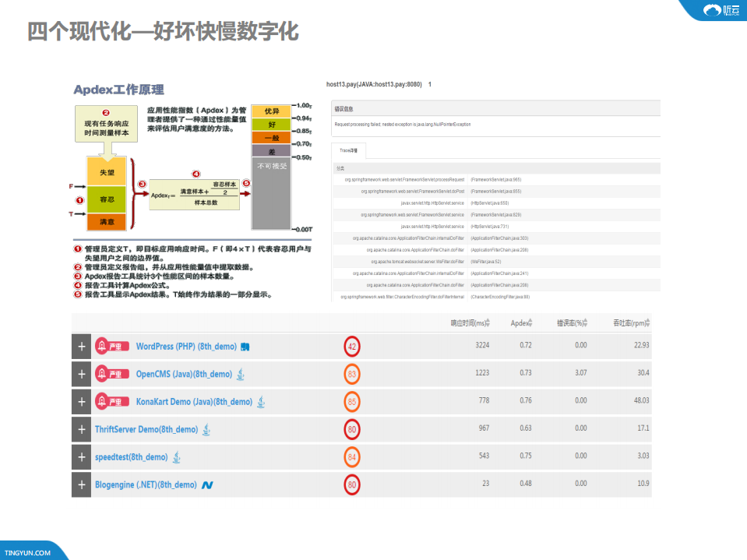
Task: Click the .NET icon beside Blogengine
Action: click(x=206, y=484)
